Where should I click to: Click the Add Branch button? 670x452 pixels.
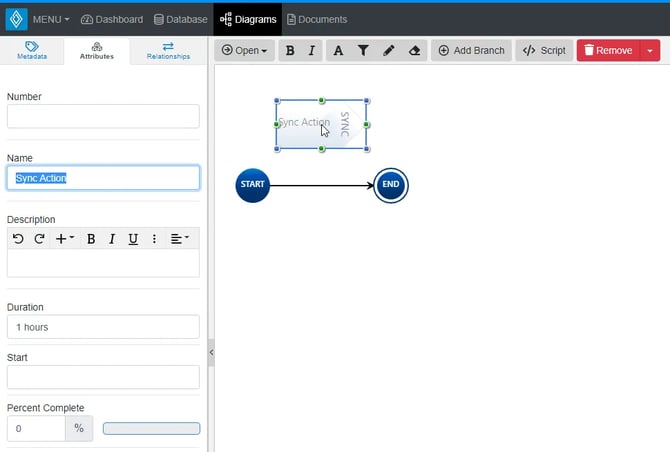coord(471,50)
